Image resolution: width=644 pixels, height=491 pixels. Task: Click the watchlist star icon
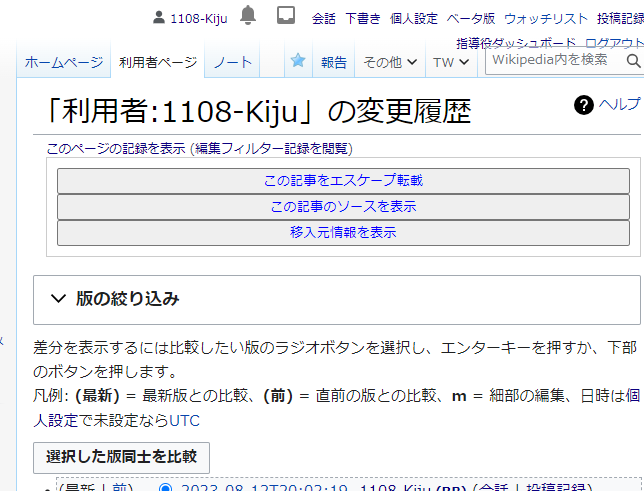click(298, 61)
